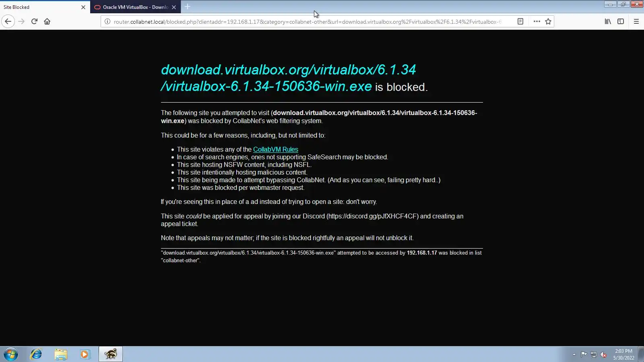
Task: Open the browser hamburger menu
Action: (636, 21)
